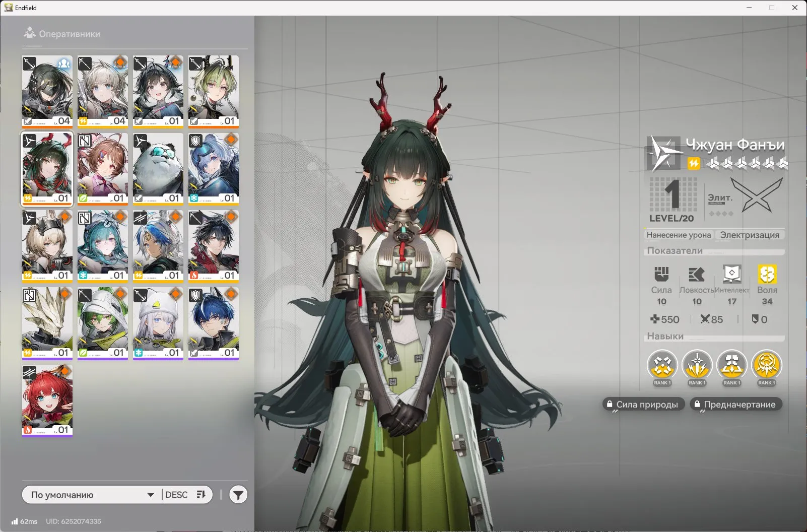
Task: Select the black-haired operator in red jacket
Action: [214, 246]
